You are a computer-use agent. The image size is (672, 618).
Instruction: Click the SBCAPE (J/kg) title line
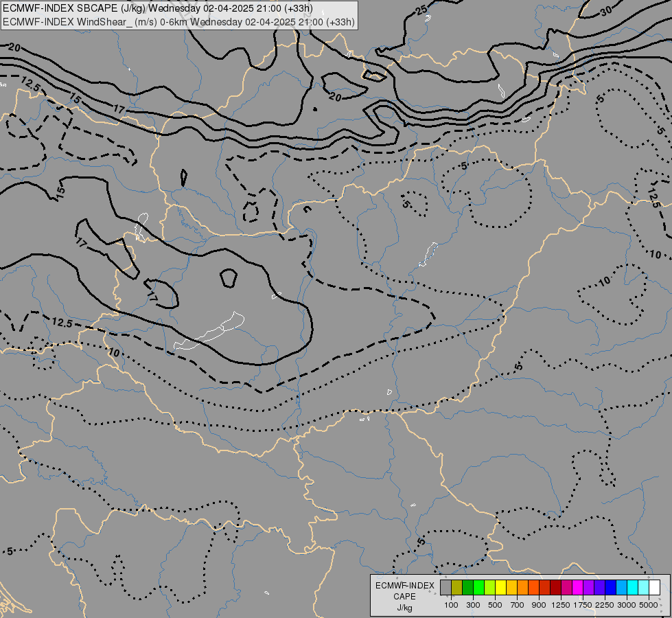coord(158,8)
